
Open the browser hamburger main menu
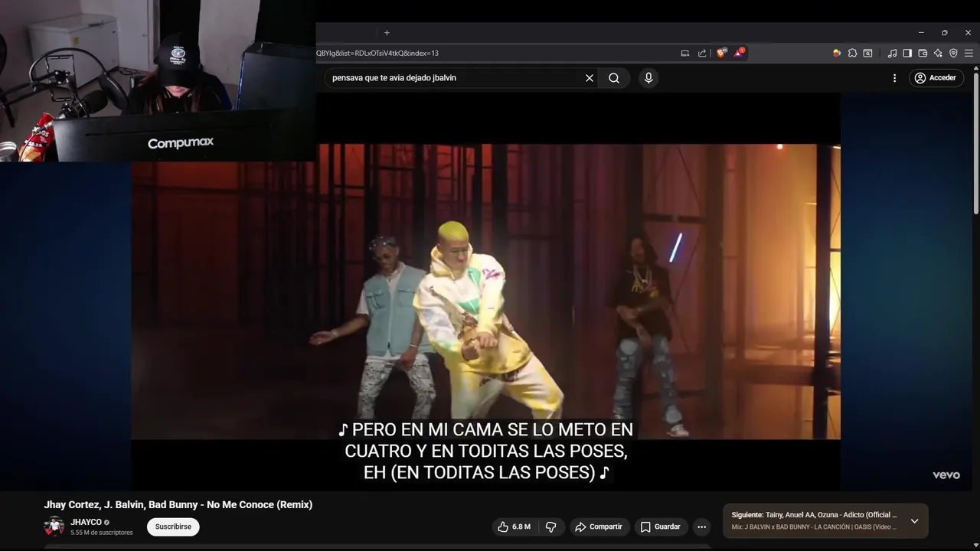point(969,54)
